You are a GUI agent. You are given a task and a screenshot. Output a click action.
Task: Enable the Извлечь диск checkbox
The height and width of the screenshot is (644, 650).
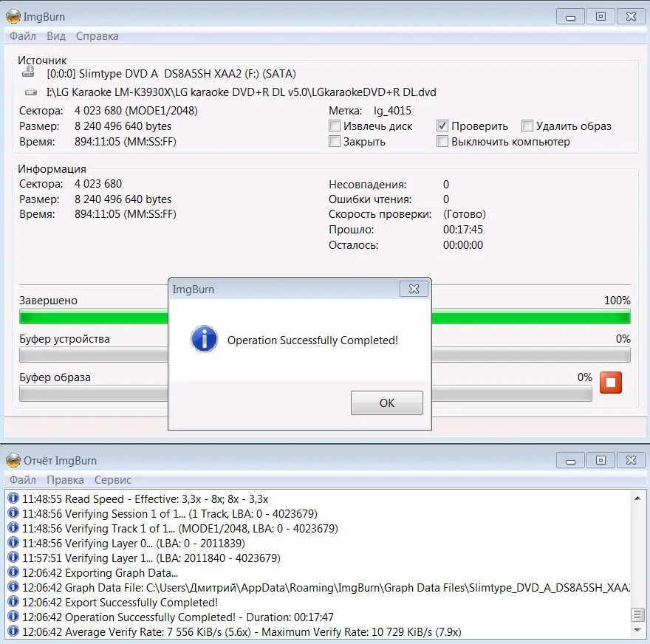pos(335,126)
